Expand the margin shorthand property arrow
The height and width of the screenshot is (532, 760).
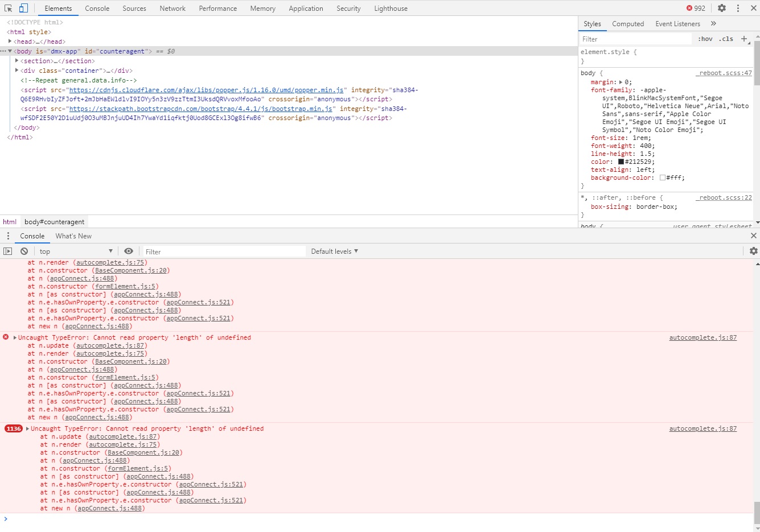coord(621,82)
